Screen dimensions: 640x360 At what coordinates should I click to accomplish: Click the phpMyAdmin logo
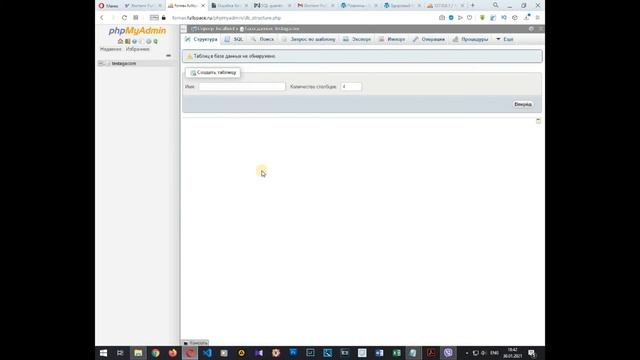[x=137, y=31]
